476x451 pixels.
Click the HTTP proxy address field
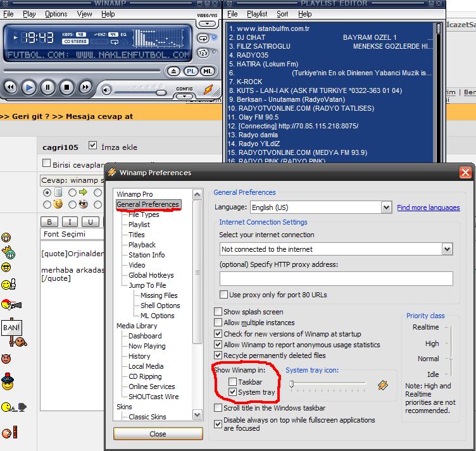[336, 278]
